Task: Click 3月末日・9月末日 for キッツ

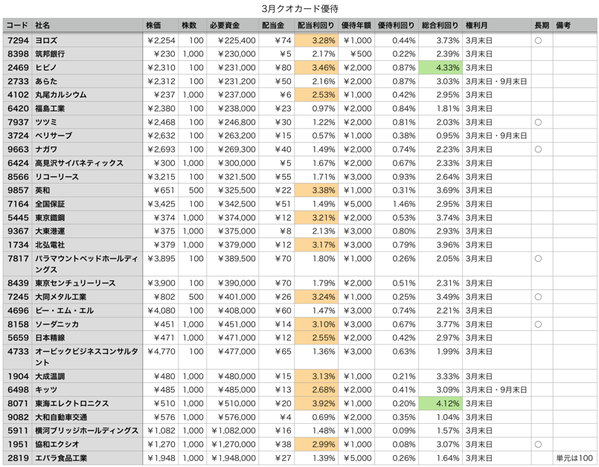Action: coord(496,390)
